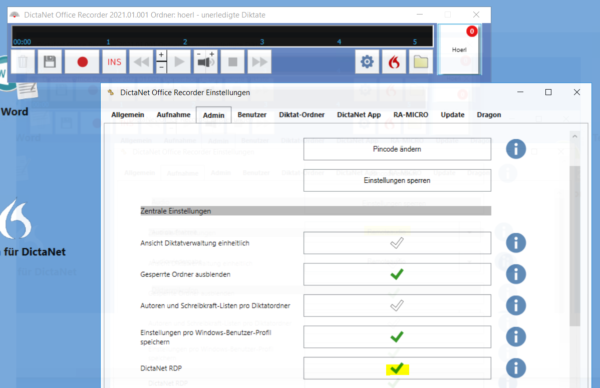Toggle Ansicht Diktatverwaltung einheitlich checkmark

coord(397,243)
